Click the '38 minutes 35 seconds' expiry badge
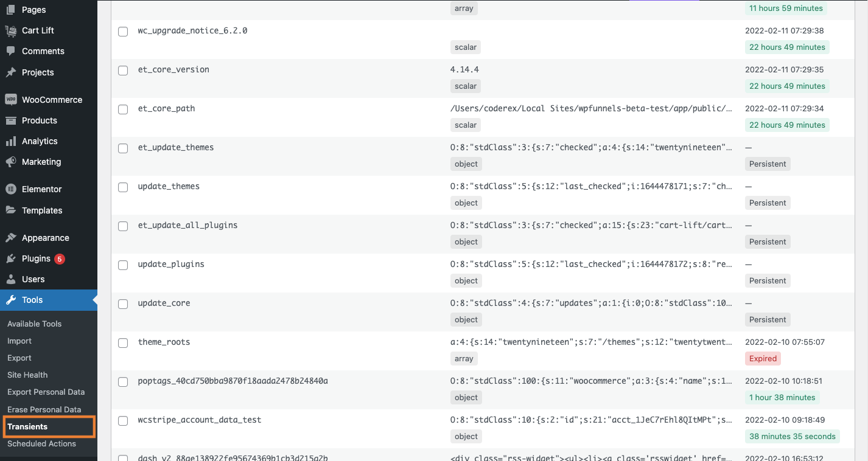 793,436
